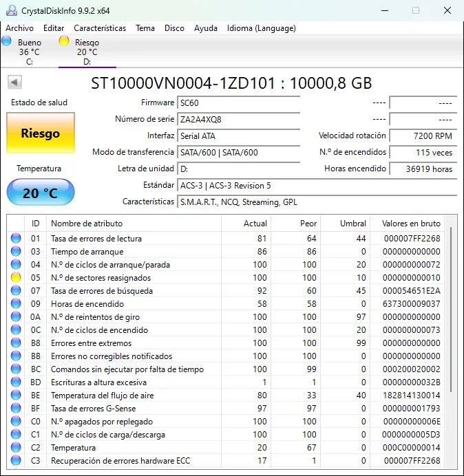The width and height of the screenshot is (464, 476).
Task: Click the yellow warning dot for sectores reasignados
Action: pyautogui.click(x=16, y=277)
